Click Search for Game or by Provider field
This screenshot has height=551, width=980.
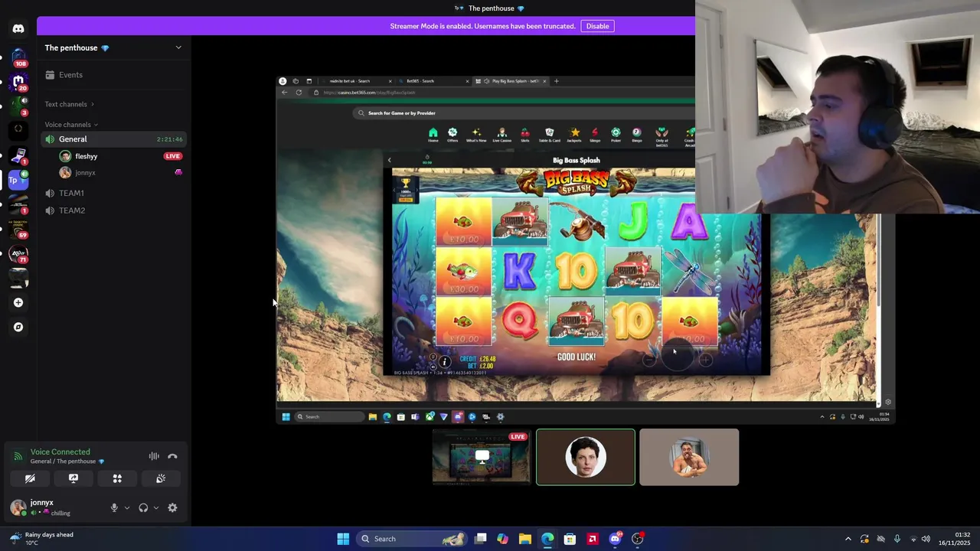(x=524, y=113)
